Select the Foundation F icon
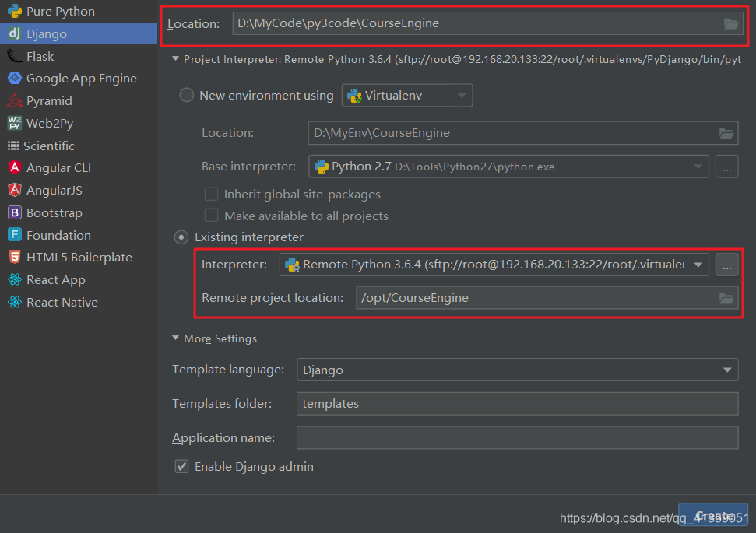The width and height of the screenshot is (756, 533). point(15,235)
